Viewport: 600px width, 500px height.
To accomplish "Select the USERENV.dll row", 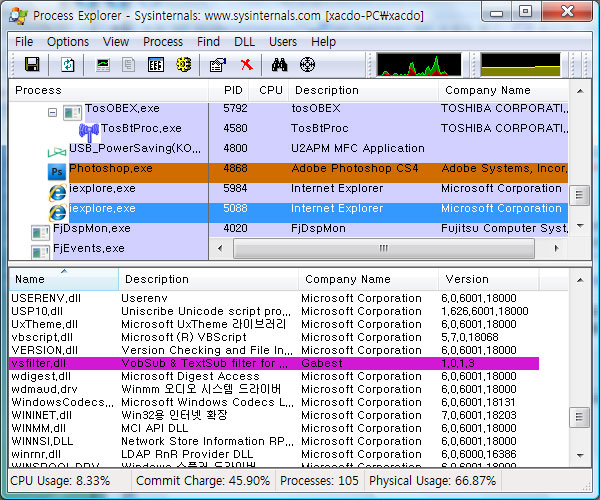I will [274, 298].
